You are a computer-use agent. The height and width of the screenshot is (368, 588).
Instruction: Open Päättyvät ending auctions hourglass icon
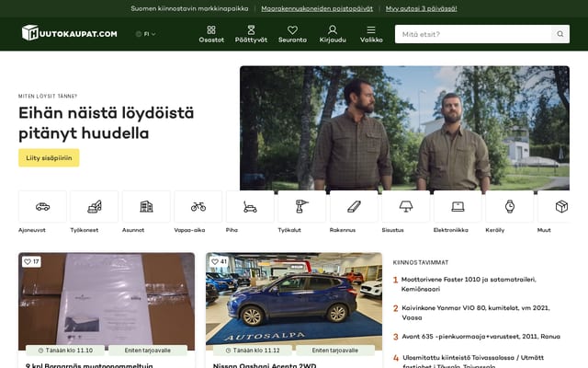(x=251, y=29)
